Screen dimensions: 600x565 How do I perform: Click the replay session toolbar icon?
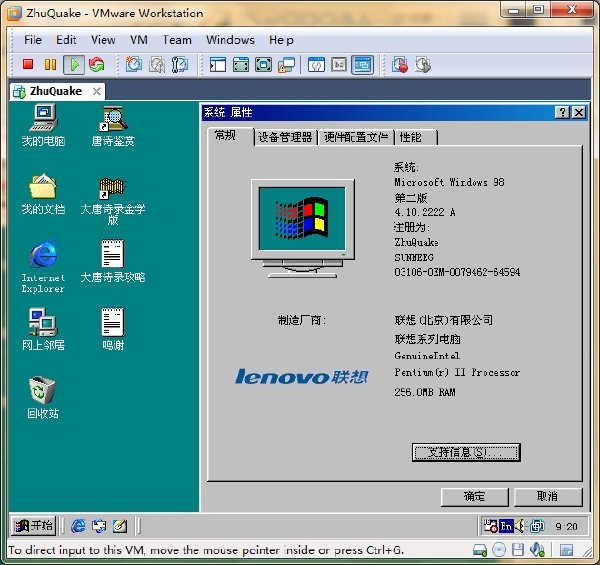[422, 65]
